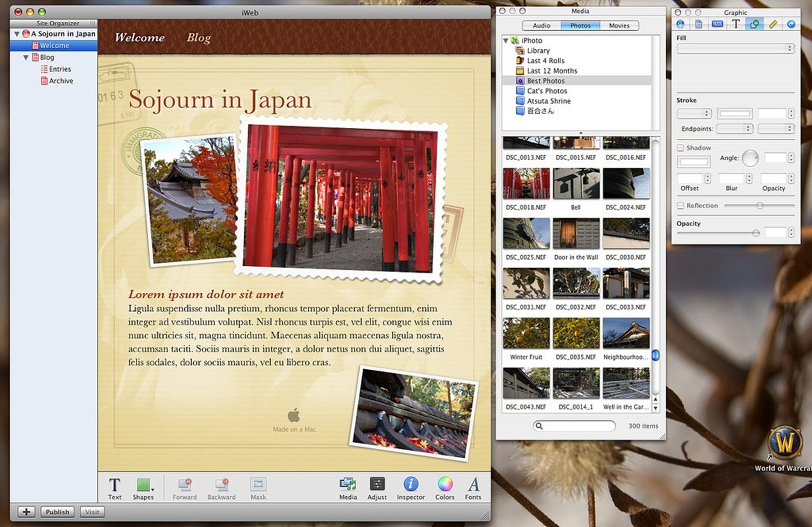Switch to the Audio tab
This screenshot has width=812, height=527.
(x=541, y=25)
